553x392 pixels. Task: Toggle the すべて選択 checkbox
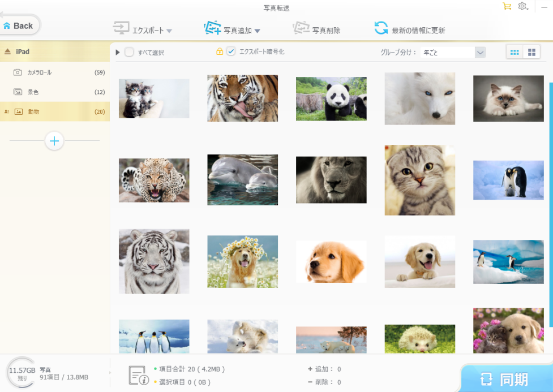(x=129, y=52)
